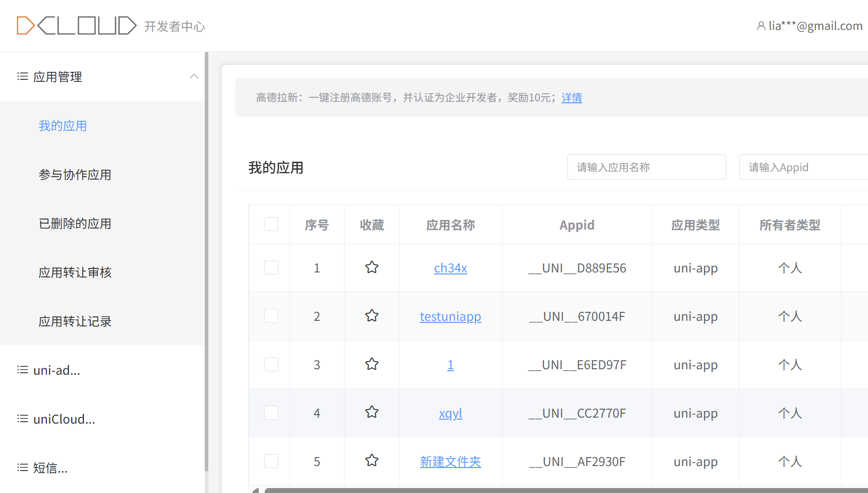Open 已删除的应用 page
Screen dimensions: 868x493
click(75, 224)
